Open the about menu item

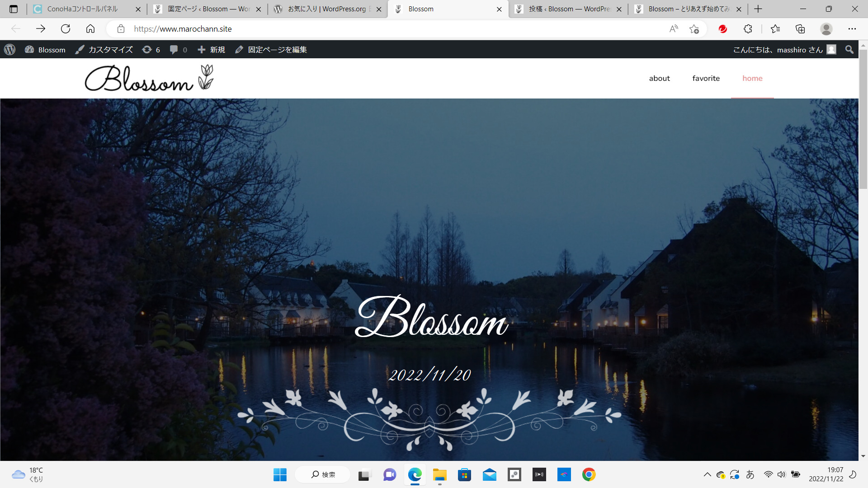point(659,78)
